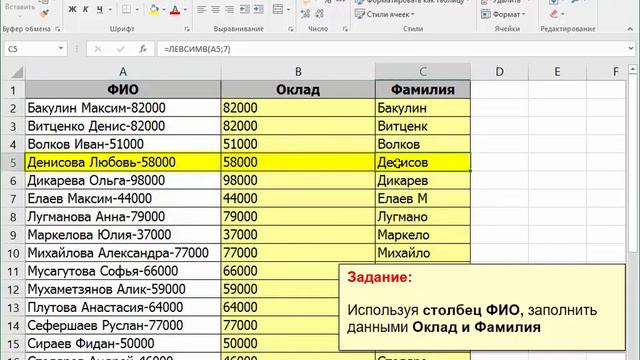Select surname cell Елаев М
This screenshot has height=360, width=640.
tap(422, 198)
